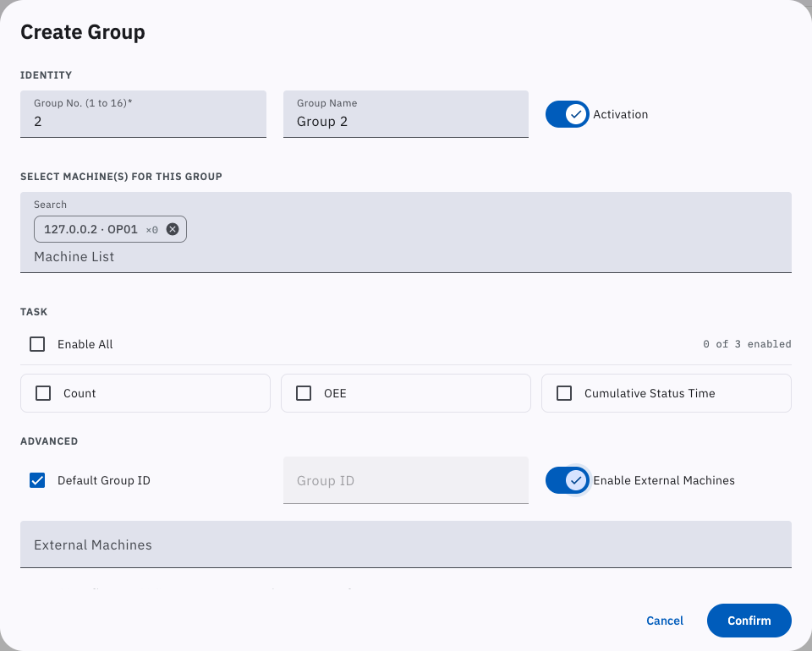This screenshot has height=651, width=812.
Task: Select the 127.0.0.2 · OP01 chip label
Action: 91,229
